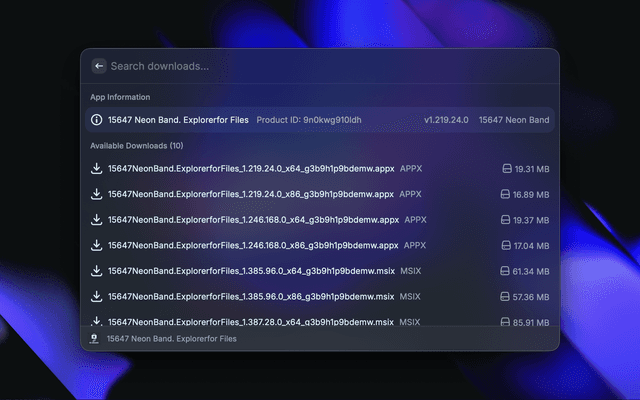Select the 1.385.96.0 x86 msix file name
This screenshot has height=400, width=640.
pos(252,297)
